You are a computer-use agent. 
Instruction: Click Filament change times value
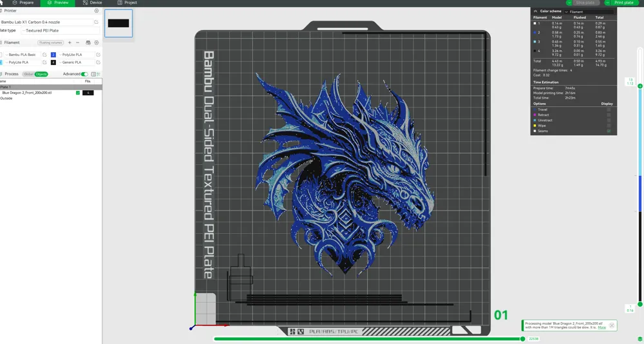click(x=571, y=70)
